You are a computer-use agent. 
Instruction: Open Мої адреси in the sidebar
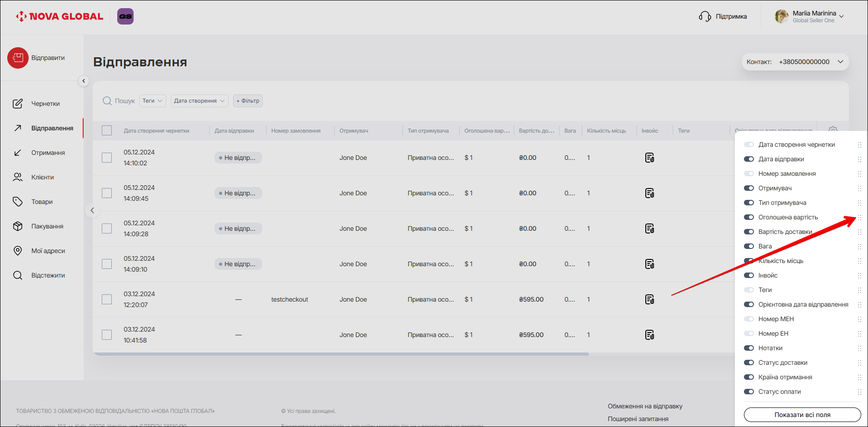pyautogui.click(x=48, y=251)
